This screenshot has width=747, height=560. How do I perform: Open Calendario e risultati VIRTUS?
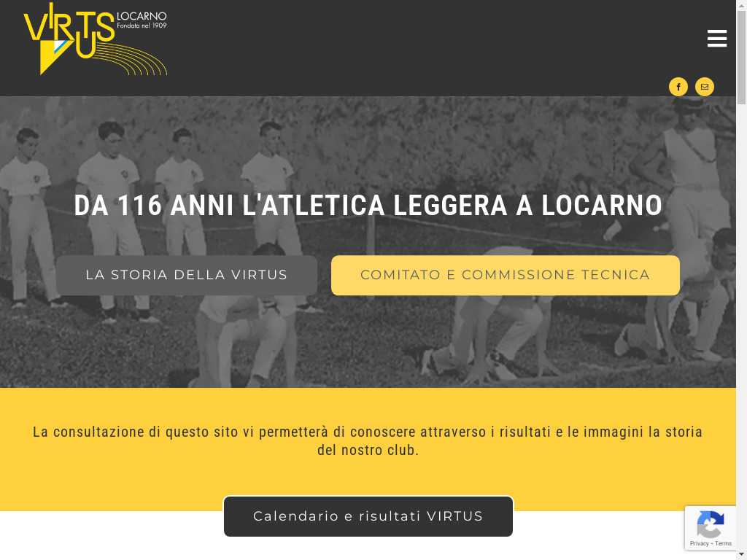tap(368, 516)
